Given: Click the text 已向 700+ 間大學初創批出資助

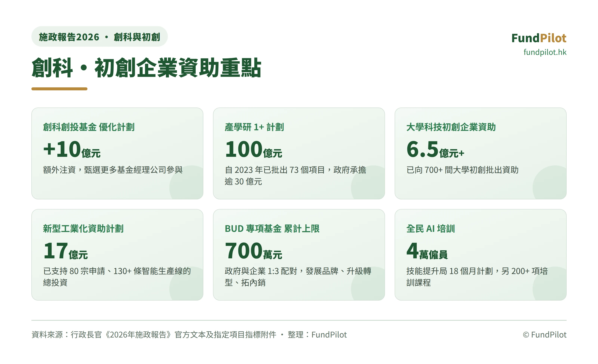Looking at the screenshot, I should [x=462, y=170].
